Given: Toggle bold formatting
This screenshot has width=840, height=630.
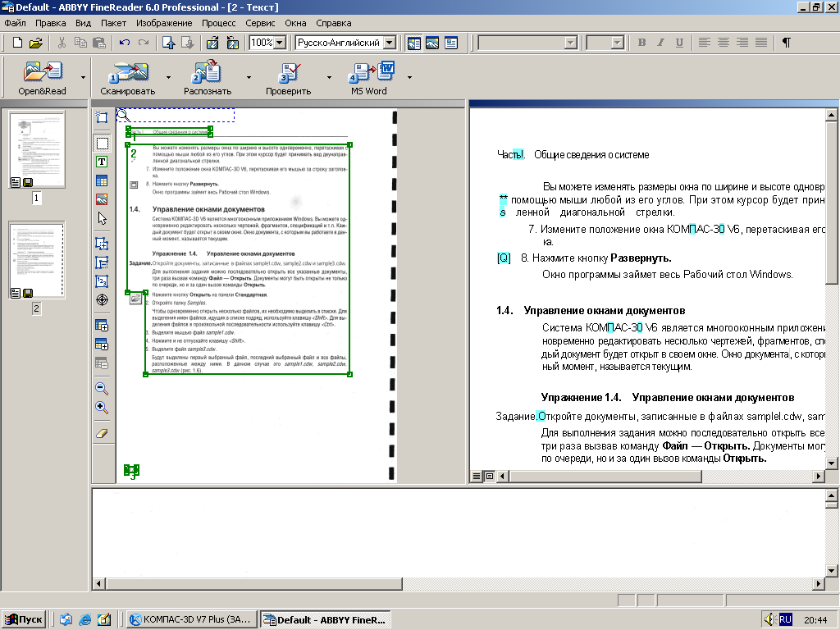Looking at the screenshot, I should [641, 43].
